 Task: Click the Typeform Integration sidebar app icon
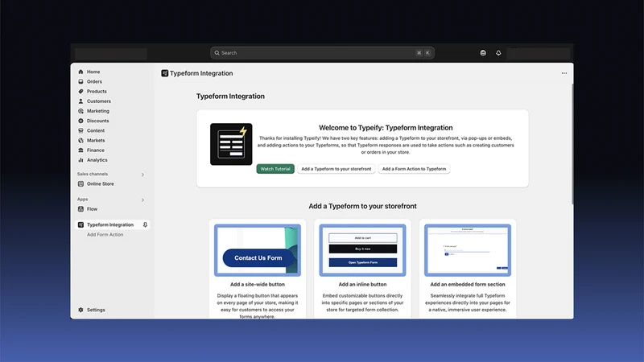(x=80, y=225)
